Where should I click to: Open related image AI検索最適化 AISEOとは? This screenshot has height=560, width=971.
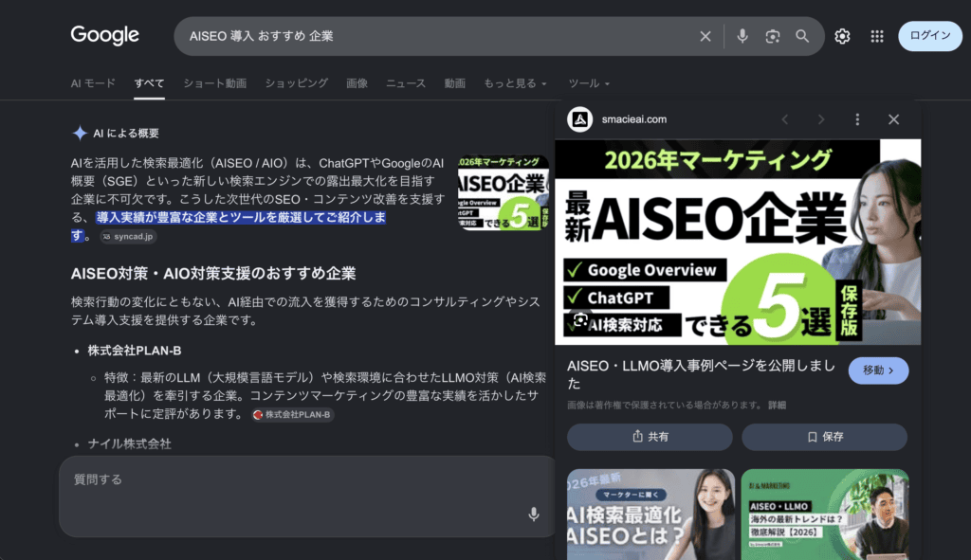click(650, 515)
